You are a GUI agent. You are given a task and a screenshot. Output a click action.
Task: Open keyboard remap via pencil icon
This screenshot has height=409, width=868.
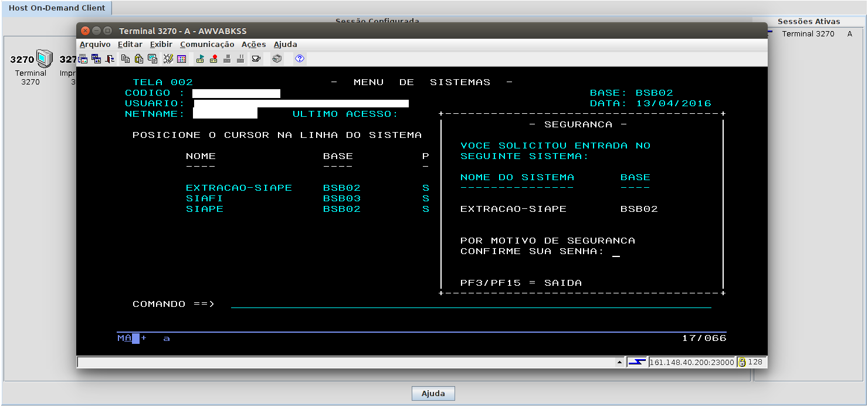pyautogui.click(x=168, y=59)
